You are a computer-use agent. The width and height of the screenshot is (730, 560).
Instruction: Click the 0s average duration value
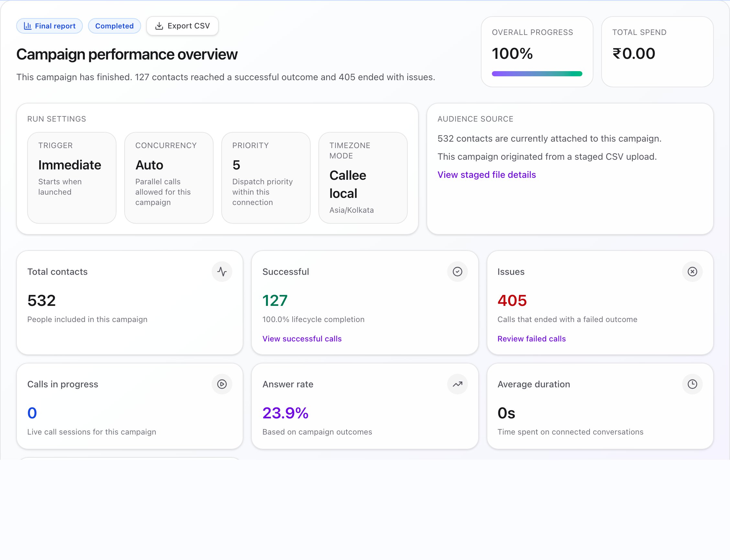pos(506,413)
